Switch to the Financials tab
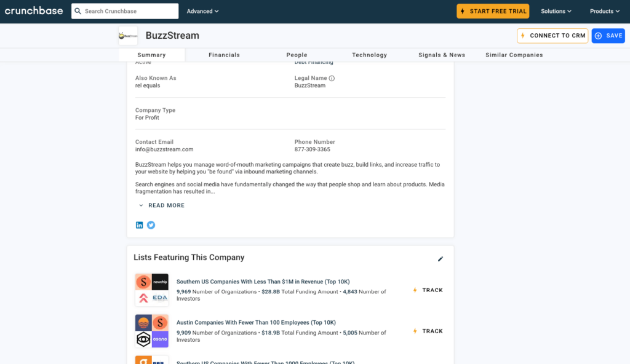 tap(224, 55)
